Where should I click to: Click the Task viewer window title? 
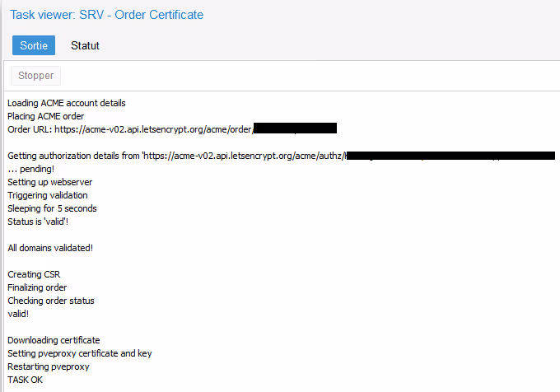[106, 15]
